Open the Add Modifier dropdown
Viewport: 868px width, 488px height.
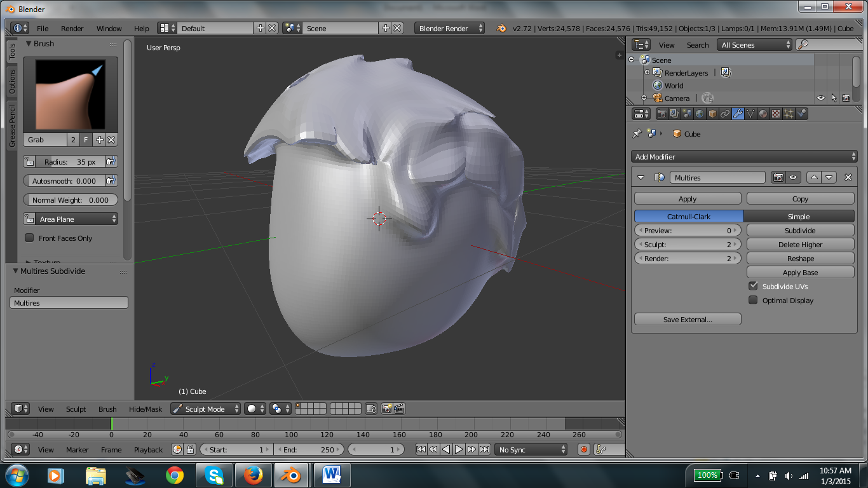(x=745, y=157)
